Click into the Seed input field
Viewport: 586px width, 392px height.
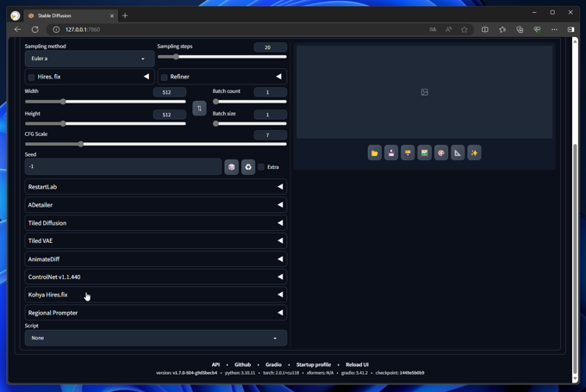(x=123, y=166)
